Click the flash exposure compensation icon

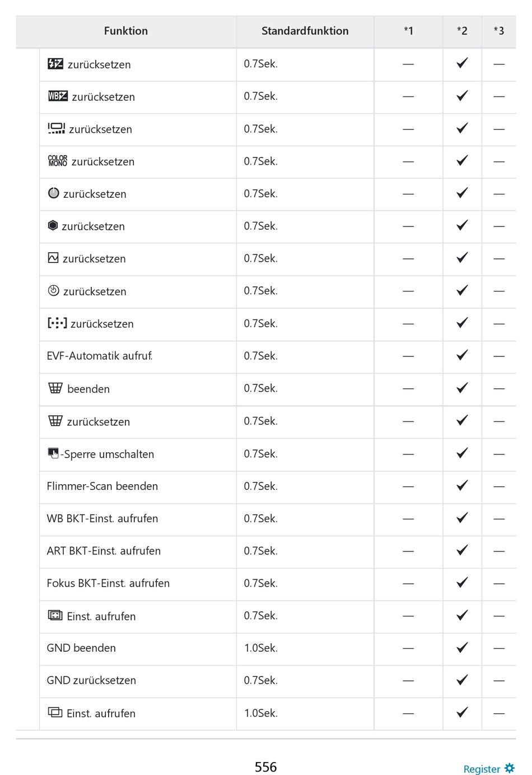pos(55,64)
